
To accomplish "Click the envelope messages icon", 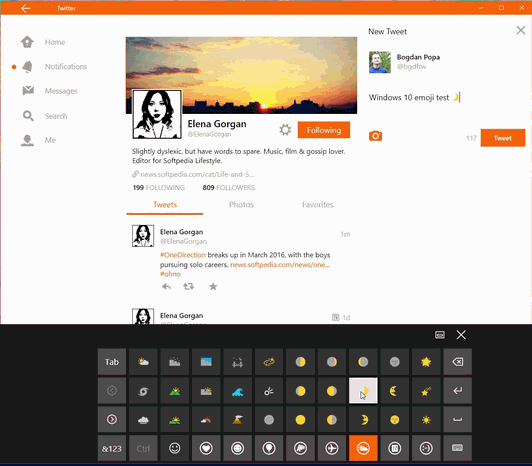I will [28, 91].
